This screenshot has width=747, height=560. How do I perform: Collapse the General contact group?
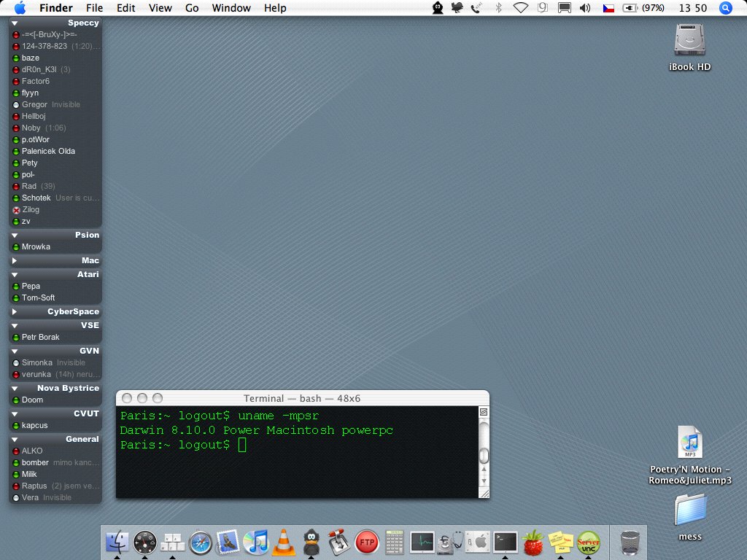[x=15, y=439]
